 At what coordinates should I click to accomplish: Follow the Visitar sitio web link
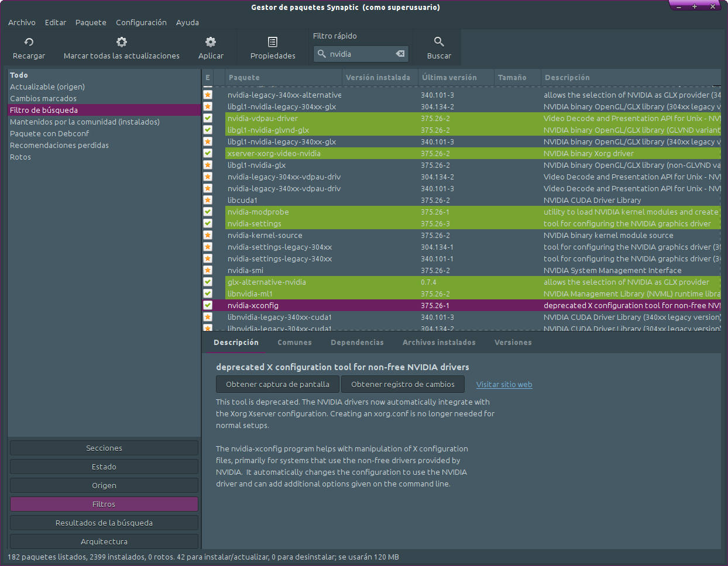504,384
